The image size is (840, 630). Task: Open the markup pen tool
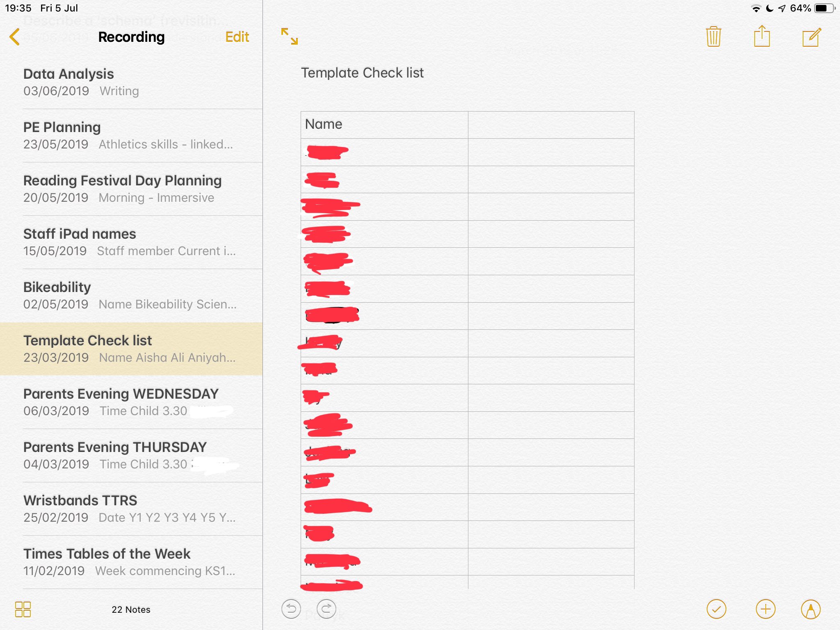click(x=811, y=609)
